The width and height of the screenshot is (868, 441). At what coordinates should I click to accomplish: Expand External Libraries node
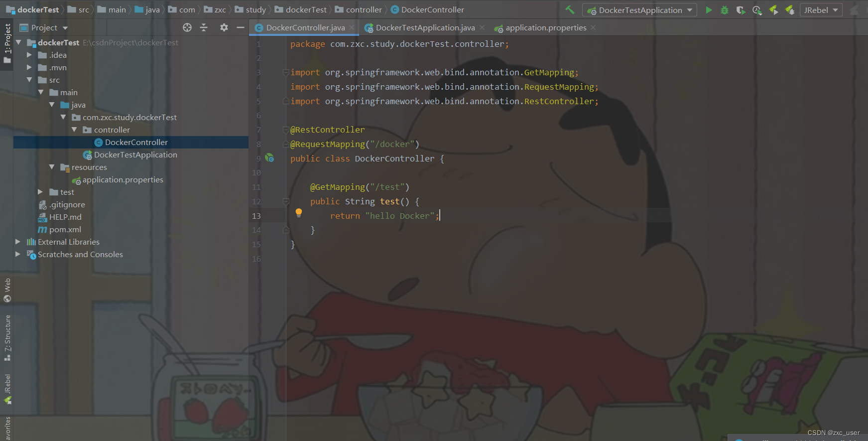tap(18, 242)
